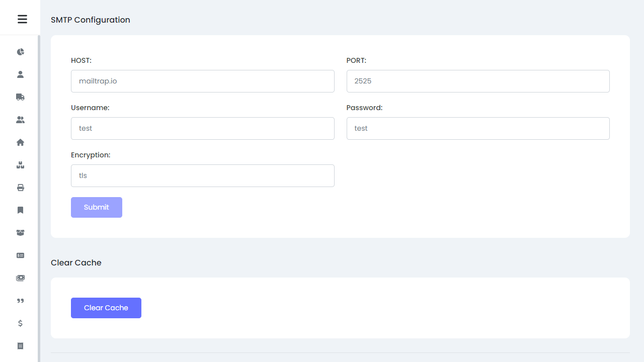Click the dollar sign icon in sidebar
This screenshot has width=644, height=362.
pyautogui.click(x=20, y=323)
